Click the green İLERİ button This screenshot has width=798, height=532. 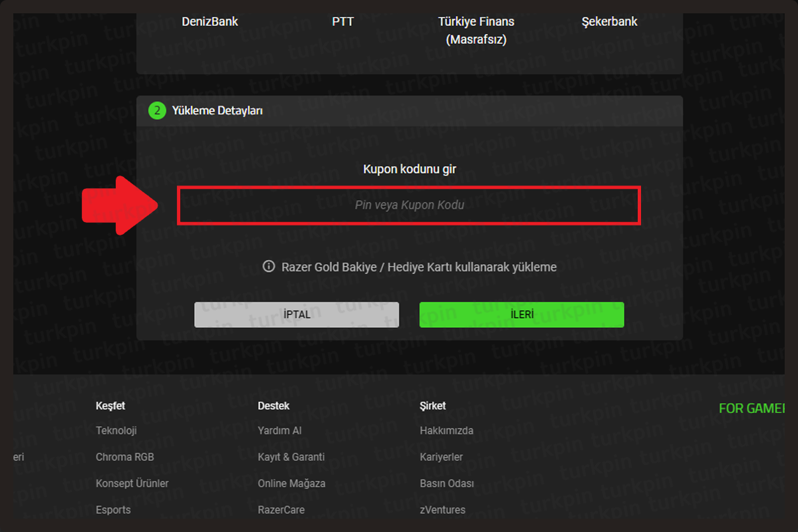(522, 315)
